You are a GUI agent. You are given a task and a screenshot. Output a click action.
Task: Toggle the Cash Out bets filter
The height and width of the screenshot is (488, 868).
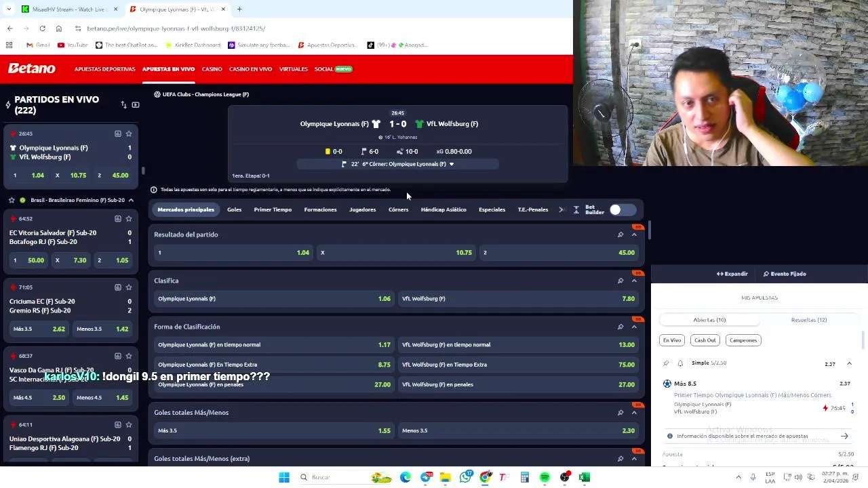[705, 340]
